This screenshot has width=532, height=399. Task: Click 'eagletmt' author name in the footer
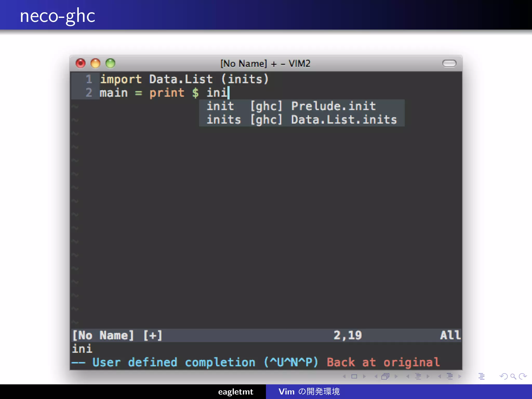[x=236, y=391]
